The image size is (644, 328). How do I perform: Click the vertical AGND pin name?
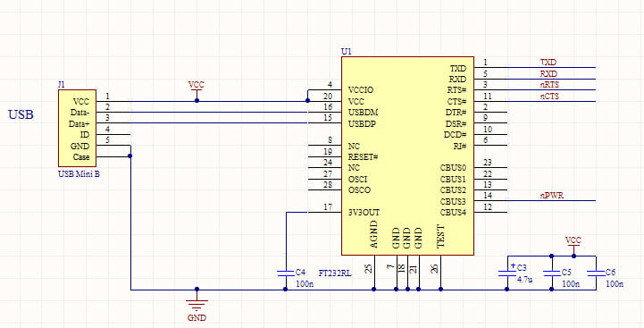(373, 234)
